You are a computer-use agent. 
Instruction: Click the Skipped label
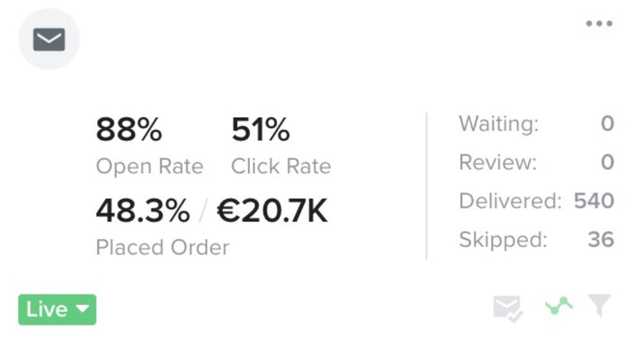pyautogui.click(x=503, y=240)
